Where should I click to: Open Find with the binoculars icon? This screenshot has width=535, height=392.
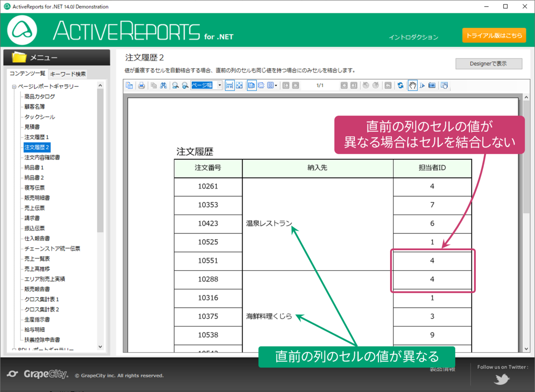pos(164,85)
